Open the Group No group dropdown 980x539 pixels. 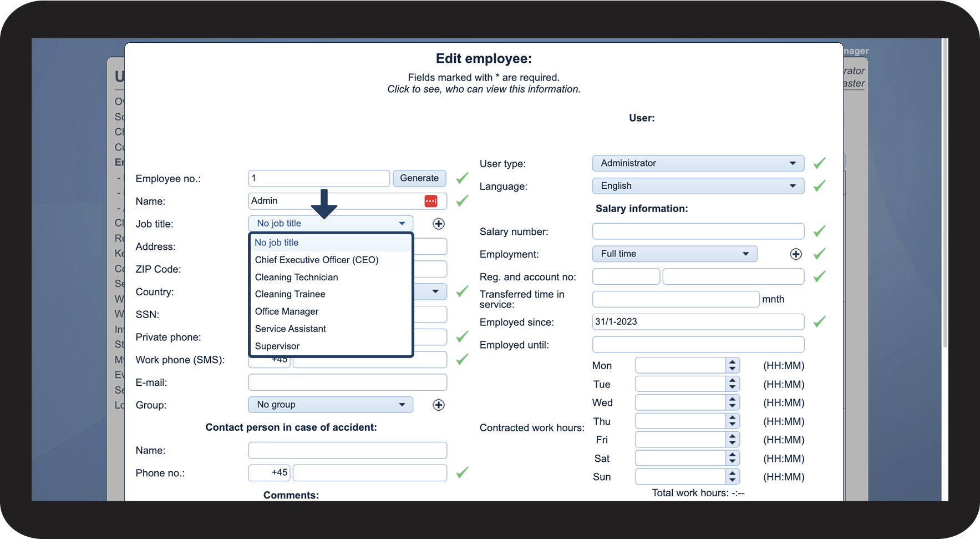pos(331,405)
